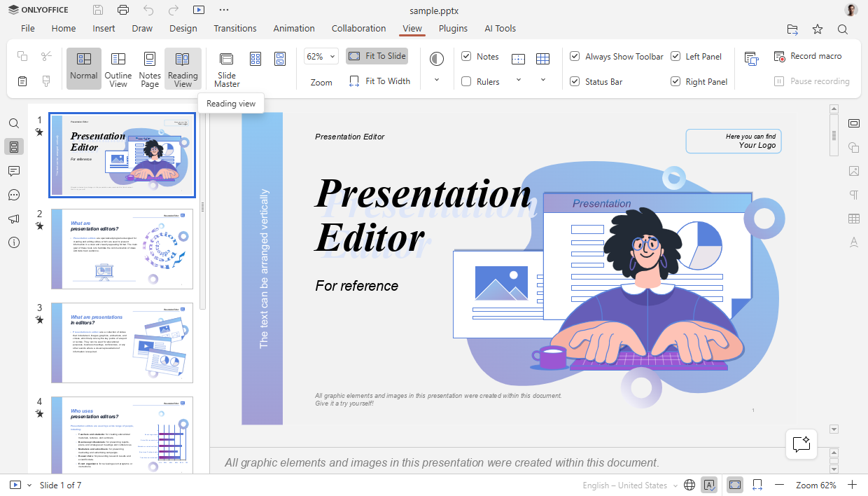The width and height of the screenshot is (868, 496).
Task: Click the Cut scissors icon
Action: click(x=46, y=56)
